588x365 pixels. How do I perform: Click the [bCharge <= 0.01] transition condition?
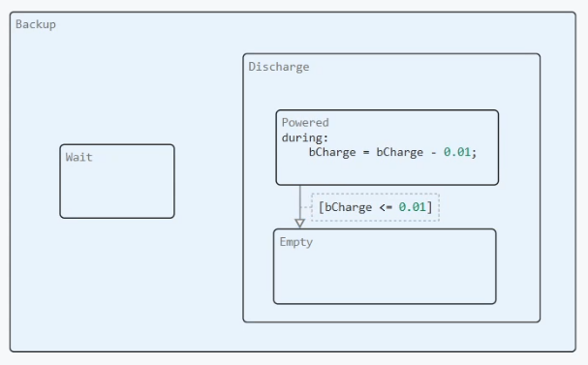pos(375,207)
